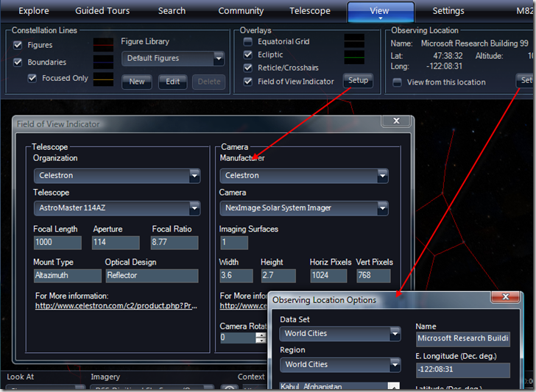The height and width of the screenshot is (392, 536).
Task: Pick the Figures line color swatch
Action: 103,45
